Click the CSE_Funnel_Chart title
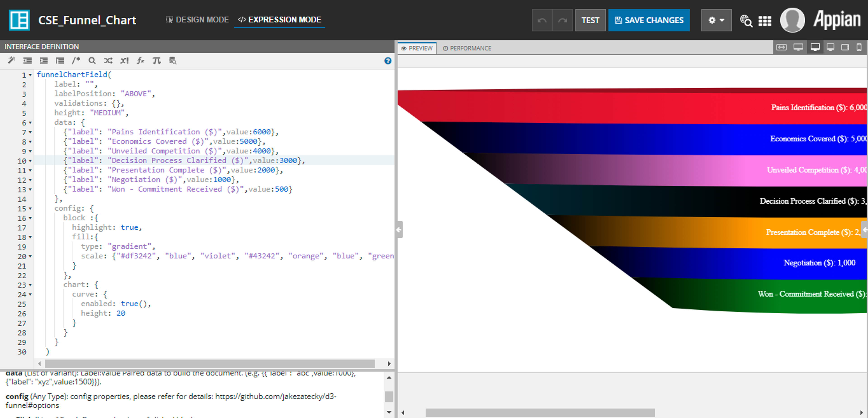 click(x=87, y=20)
